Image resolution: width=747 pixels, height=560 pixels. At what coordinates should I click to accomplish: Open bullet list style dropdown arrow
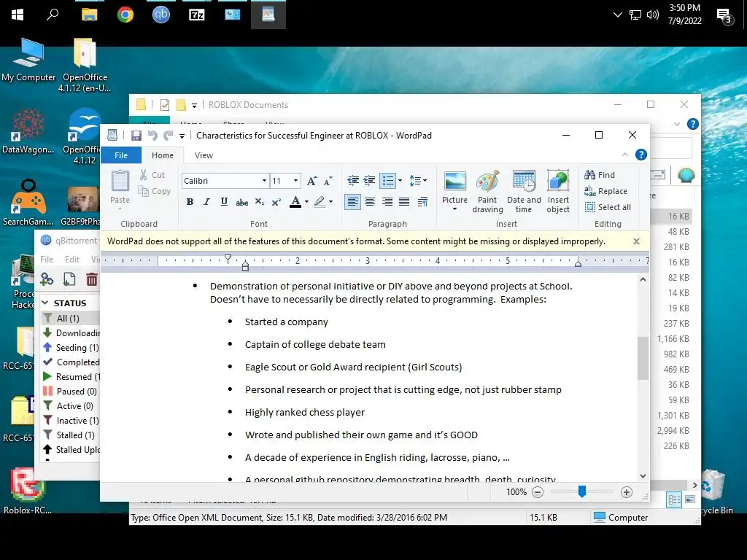coord(400,181)
